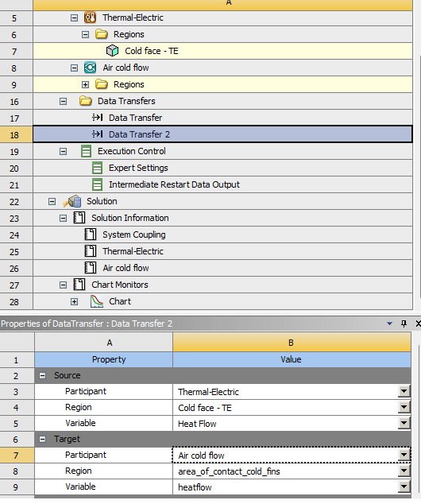The width and height of the screenshot is (421, 504).
Task: Collapse the Data Transfers node
Action: (64, 101)
